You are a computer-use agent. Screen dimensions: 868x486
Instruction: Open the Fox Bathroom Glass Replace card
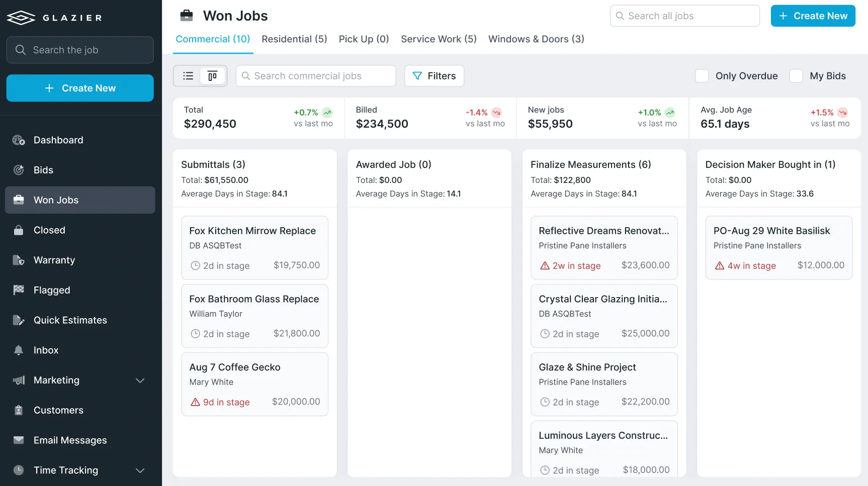coord(254,316)
